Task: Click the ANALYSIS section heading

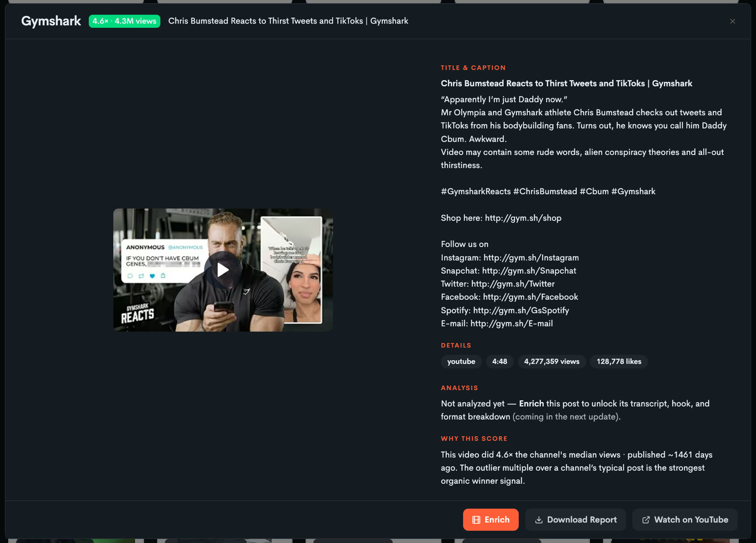Action: (x=459, y=388)
